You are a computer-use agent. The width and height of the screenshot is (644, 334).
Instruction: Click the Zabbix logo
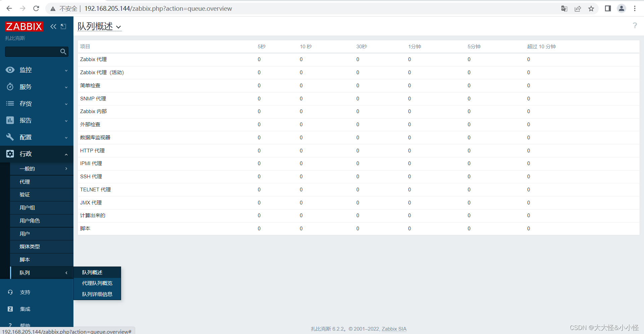[24, 27]
